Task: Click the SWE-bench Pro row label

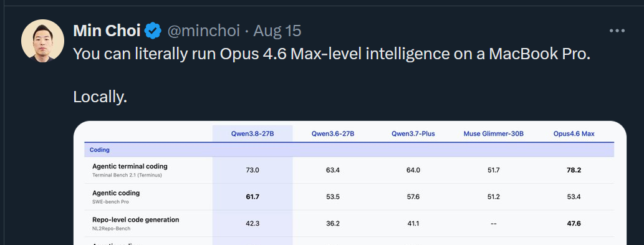Action: point(110,202)
